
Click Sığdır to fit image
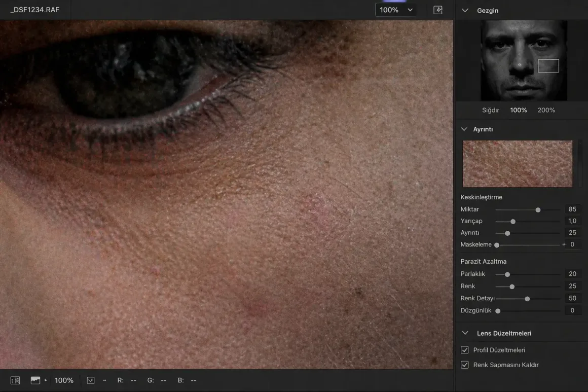pyautogui.click(x=490, y=110)
